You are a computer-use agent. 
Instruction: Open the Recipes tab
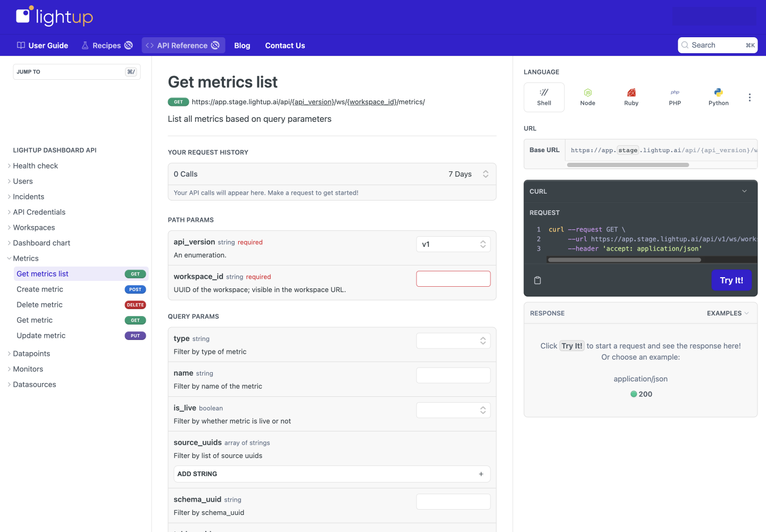click(x=107, y=45)
